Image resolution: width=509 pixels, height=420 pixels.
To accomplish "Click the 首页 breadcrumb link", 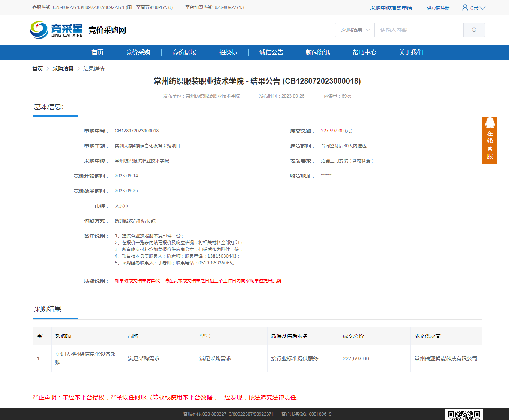I will (x=37, y=69).
